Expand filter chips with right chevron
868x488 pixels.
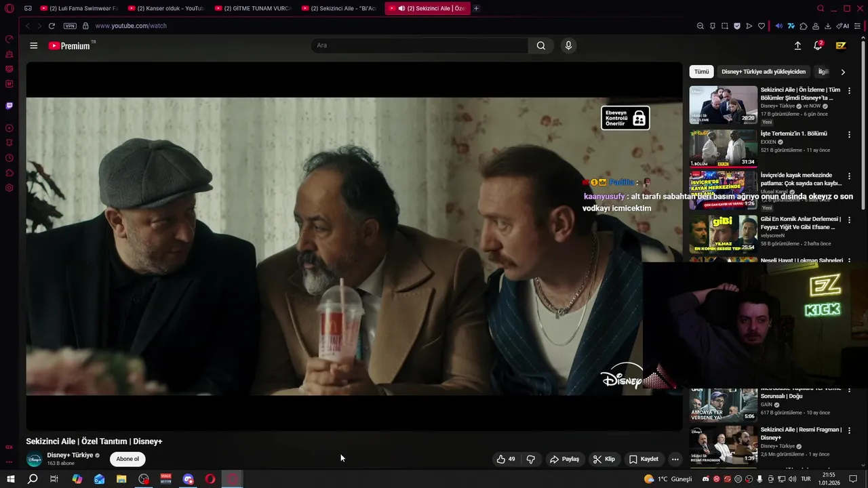click(843, 72)
